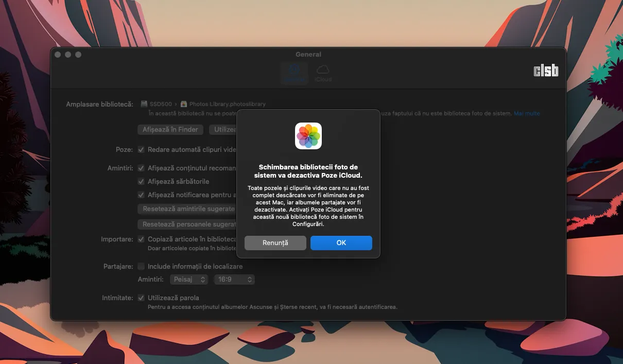This screenshot has width=623, height=364.
Task: Click Resetează amintirile sugerate button
Action: click(186, 209)
